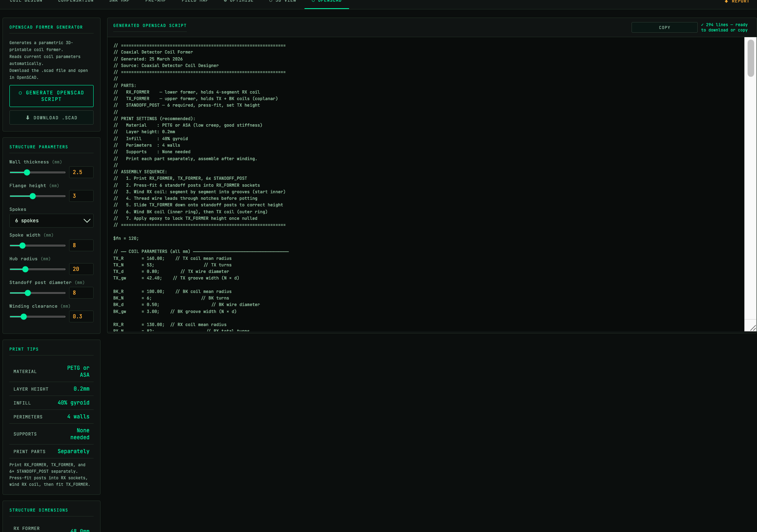Image resolution: width=757 pixels, height=532 pixels.
Task: Click the 'TX_N = 53;' script line
Action: pyautogui.click(x=172, y=265)
